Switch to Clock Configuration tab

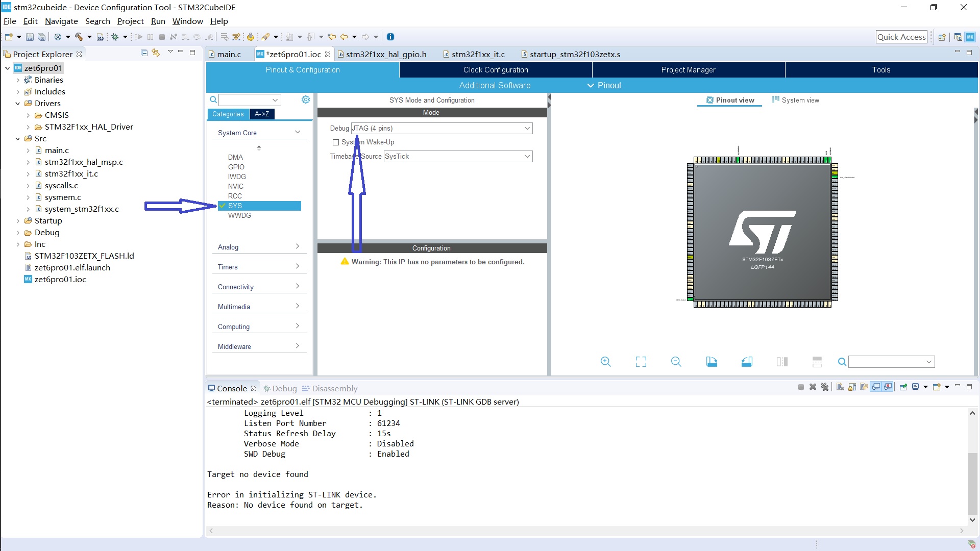[496, 70]
